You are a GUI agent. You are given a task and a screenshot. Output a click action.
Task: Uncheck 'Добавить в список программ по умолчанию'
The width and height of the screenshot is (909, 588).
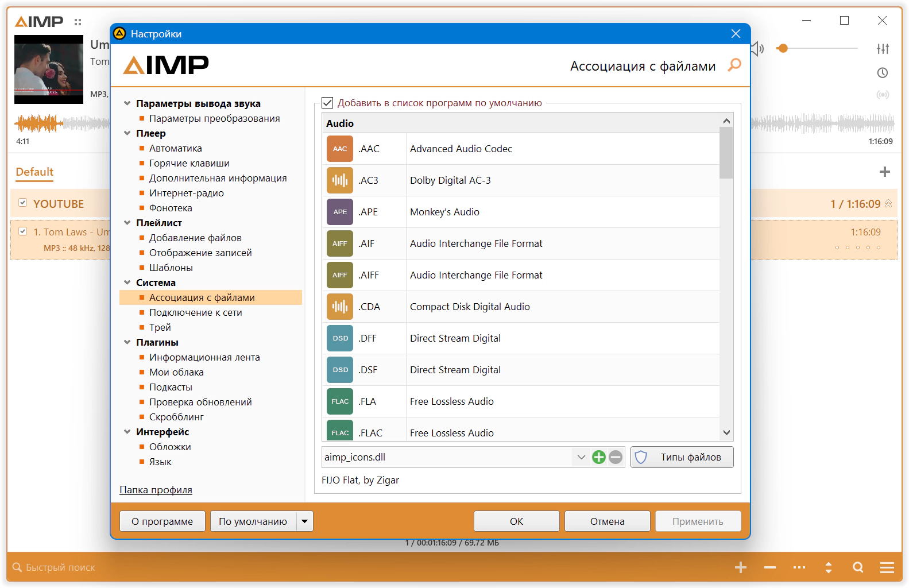point(328,103)
